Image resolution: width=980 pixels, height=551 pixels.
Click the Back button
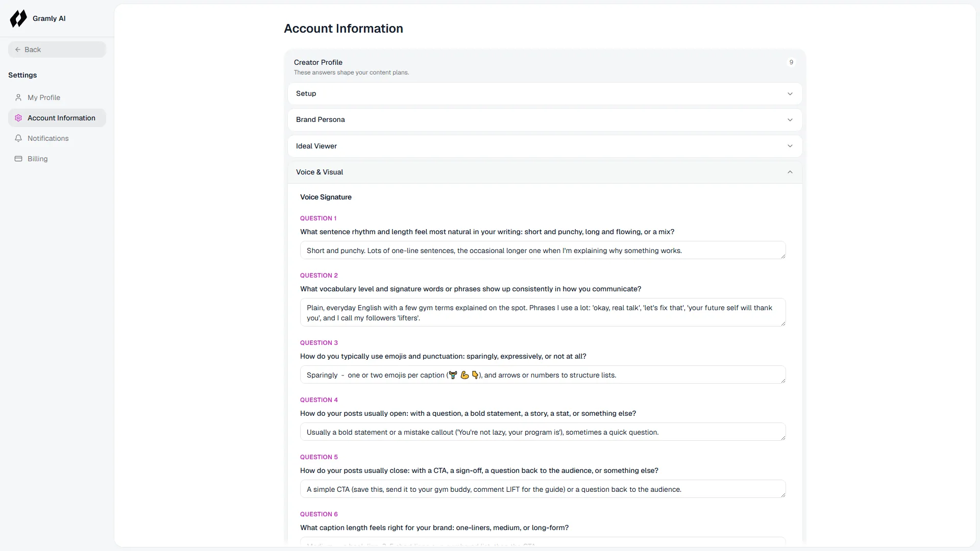click(57, 49)
